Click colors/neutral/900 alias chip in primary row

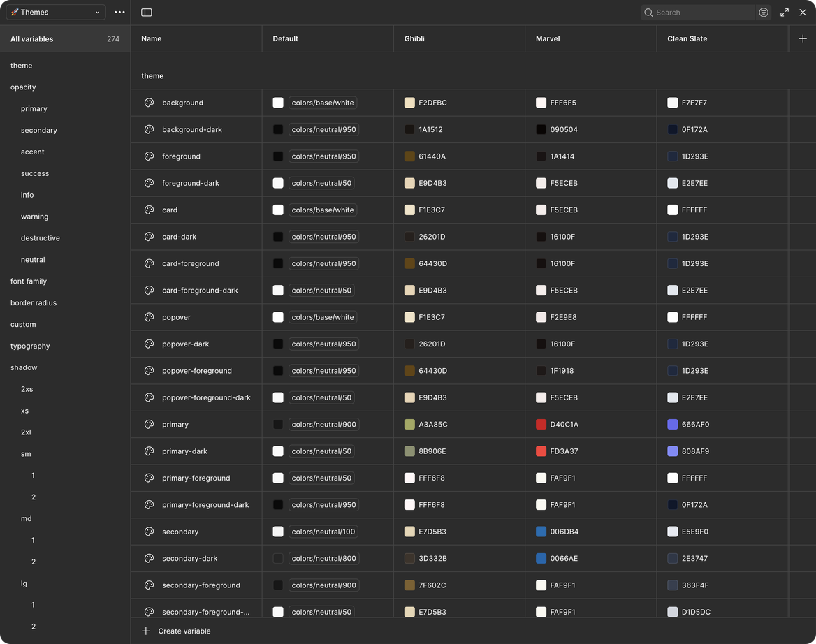pyautogui.click(x=323, y=425)
